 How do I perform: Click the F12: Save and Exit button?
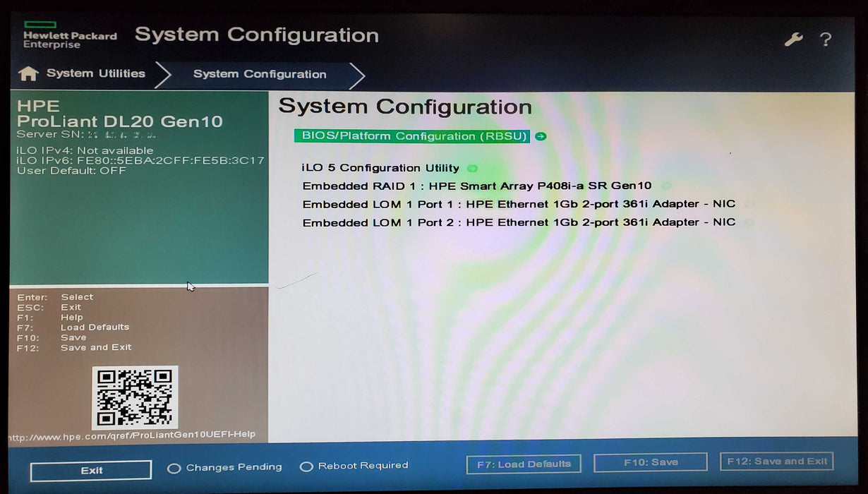pyautogui.click(x=776, y=461)
